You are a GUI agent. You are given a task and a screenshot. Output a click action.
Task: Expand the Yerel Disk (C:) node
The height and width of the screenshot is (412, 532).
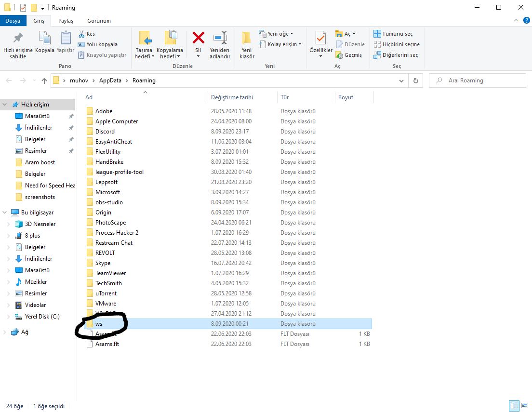coord(9,317)
